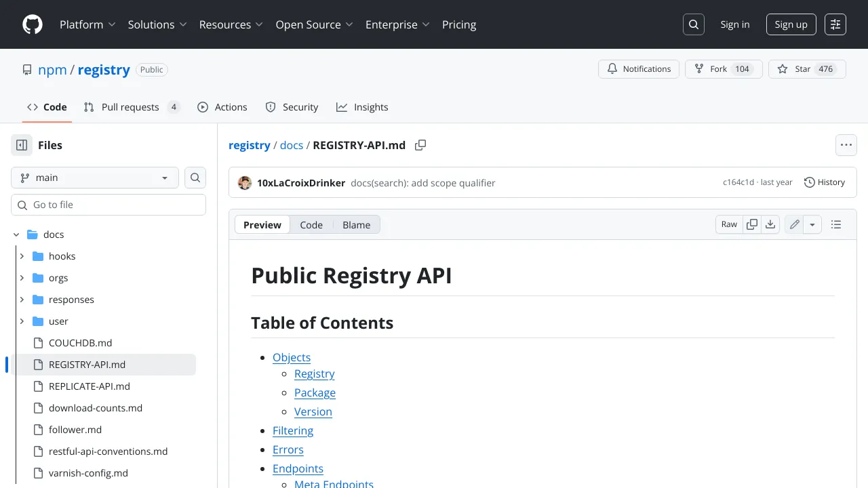Open the COUCHDB.md file
This screenshot has width=868, height=488.
point(80,343)
